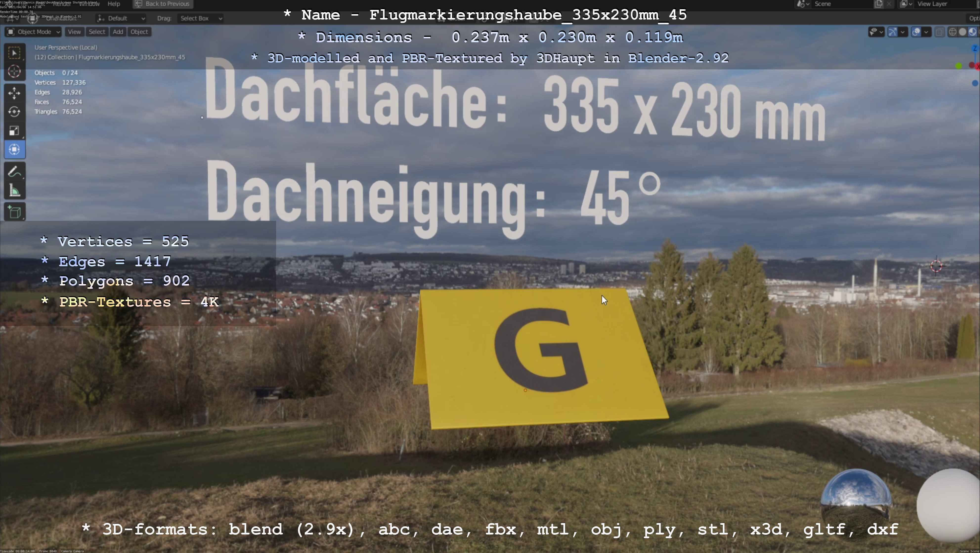Click the 'Vertices 127,336' statistic
This screenshot has width=980, height=553.
pyautogui.click(x=60, y=82)
